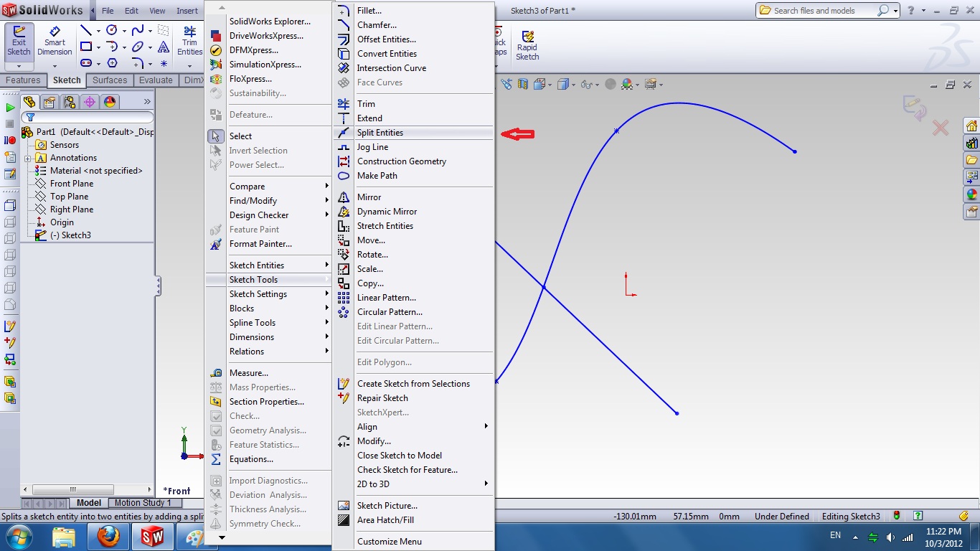Choose Section Properties menu entry
Viewport: 980px width, 551px height.
[268, 402]
